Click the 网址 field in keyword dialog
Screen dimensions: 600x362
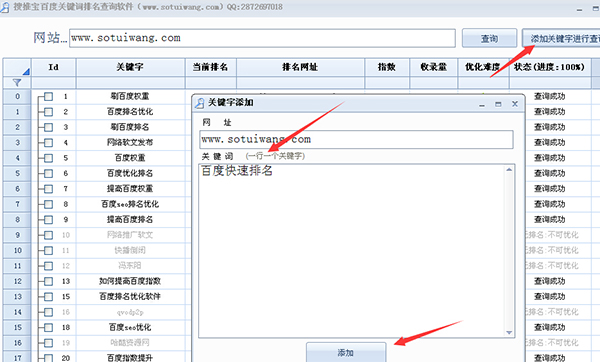(356, 139)
